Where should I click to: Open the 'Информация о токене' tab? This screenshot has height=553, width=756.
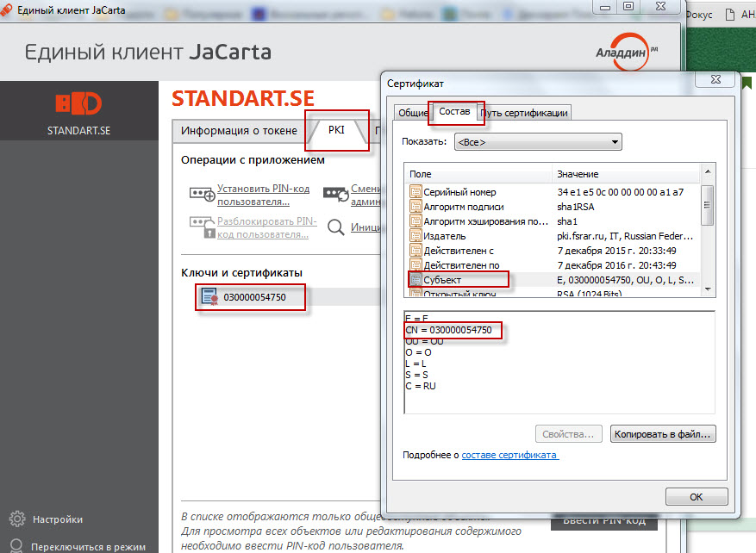pyautogui.click(x=239, y=130)
